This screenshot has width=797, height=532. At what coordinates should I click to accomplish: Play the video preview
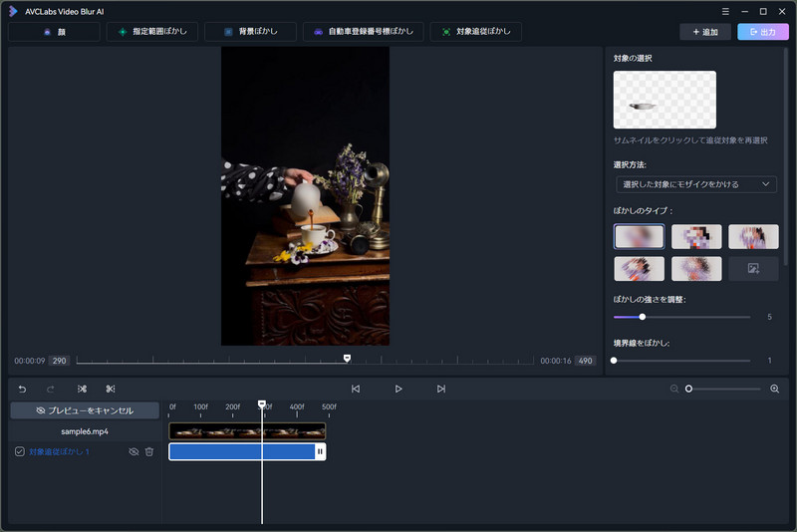398,389
